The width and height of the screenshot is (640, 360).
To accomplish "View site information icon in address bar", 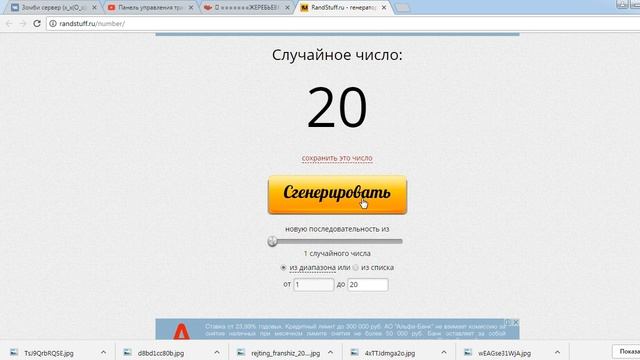I will [x=53, y=24].
